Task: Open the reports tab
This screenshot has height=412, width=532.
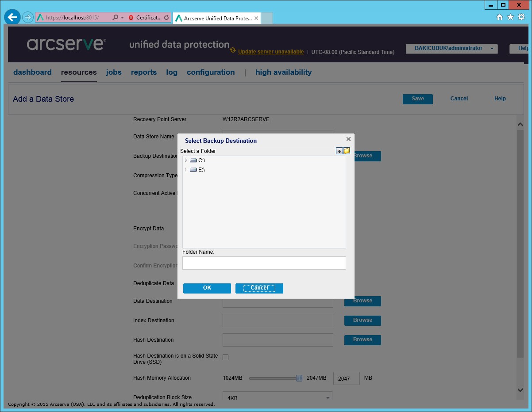Action: click(x=144, y=72)
